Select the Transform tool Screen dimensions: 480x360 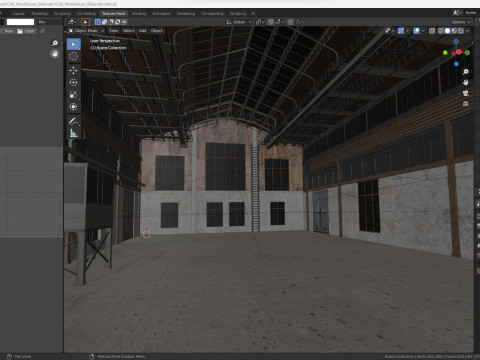click(73, 107)
